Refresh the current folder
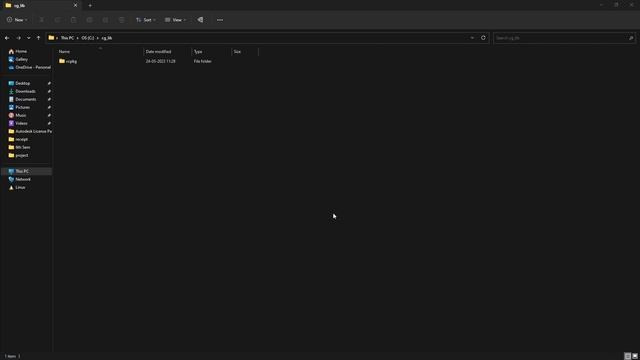The image size is (640, 360). 483,38
